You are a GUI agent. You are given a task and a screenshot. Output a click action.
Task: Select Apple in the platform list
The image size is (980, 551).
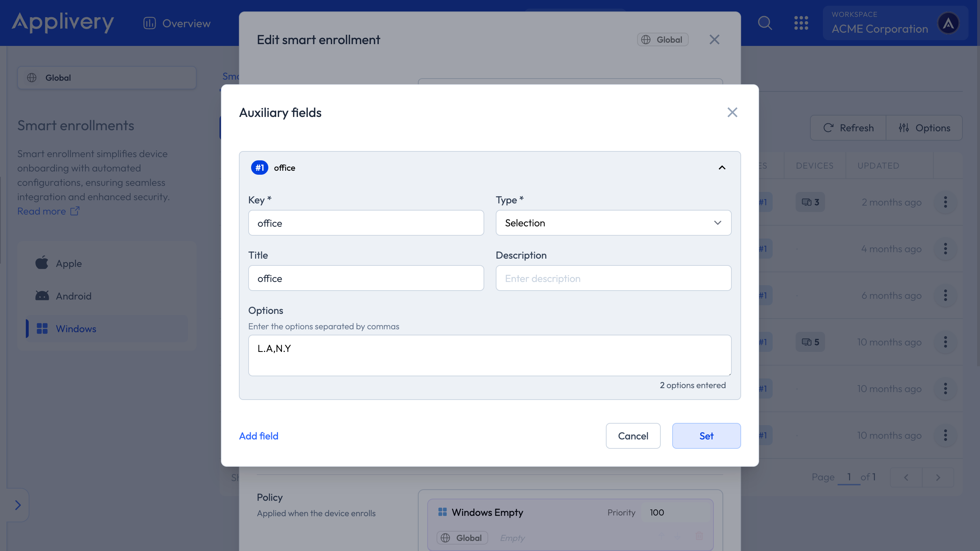coord(69,263)
